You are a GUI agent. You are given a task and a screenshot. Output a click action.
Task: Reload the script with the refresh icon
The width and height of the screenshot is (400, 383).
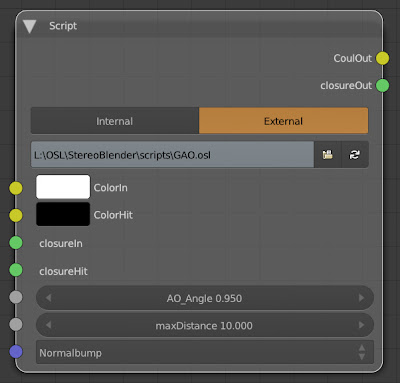click(x=355, y=155)
